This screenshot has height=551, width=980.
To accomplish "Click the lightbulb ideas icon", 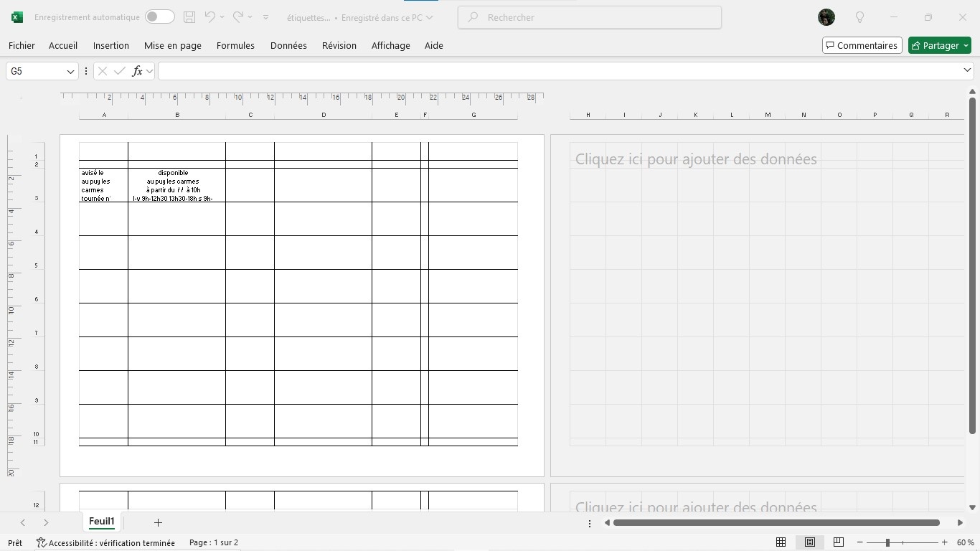I will 859,17.
